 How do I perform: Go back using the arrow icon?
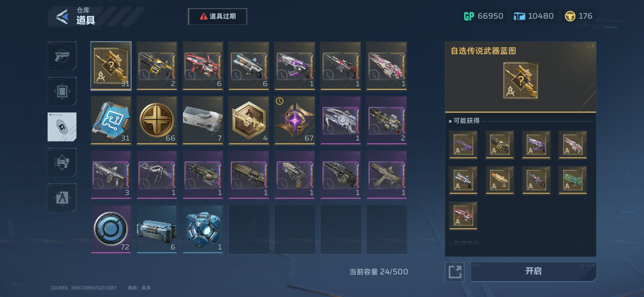coord(62,17)
